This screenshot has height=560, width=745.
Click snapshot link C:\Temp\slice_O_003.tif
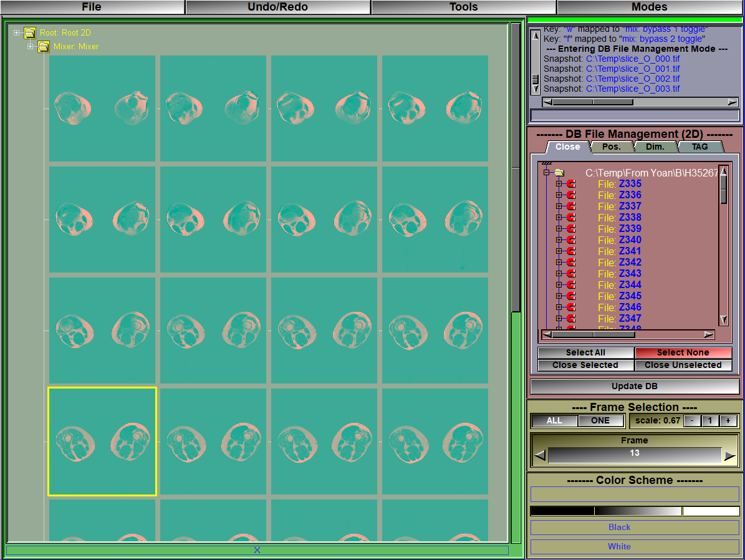tap(633, 89)
